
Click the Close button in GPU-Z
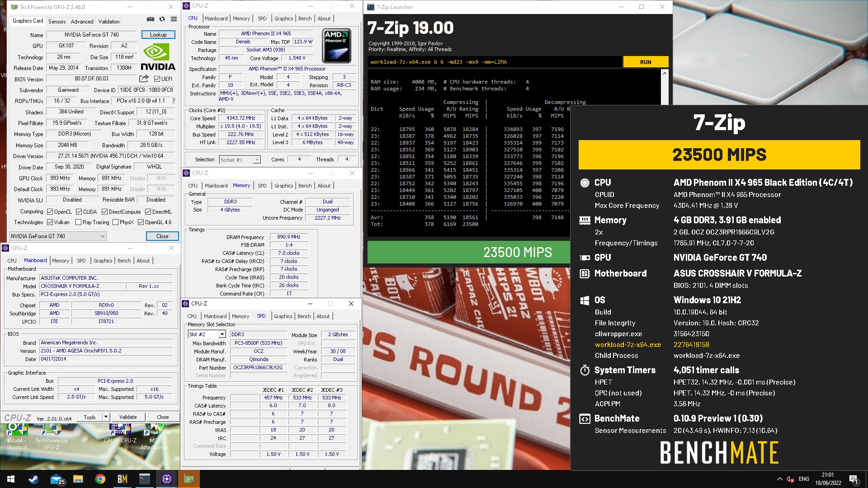click(162, 236)
